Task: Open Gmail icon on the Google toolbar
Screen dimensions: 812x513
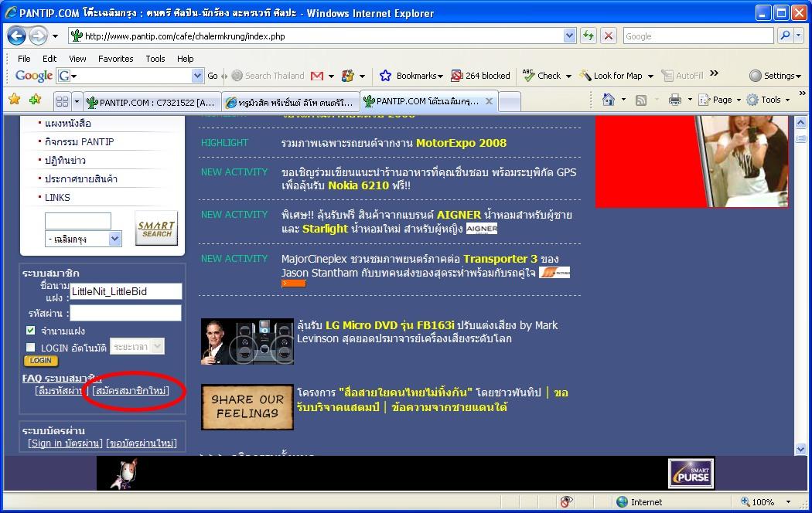Action: pyautogui.click(x=317, y=76)
